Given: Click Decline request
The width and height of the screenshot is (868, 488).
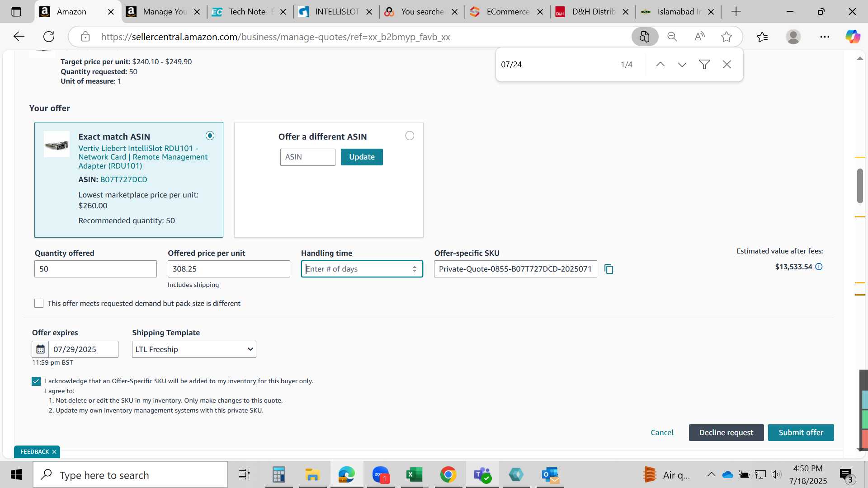Looking at the screenshot, I should [726, 432].
